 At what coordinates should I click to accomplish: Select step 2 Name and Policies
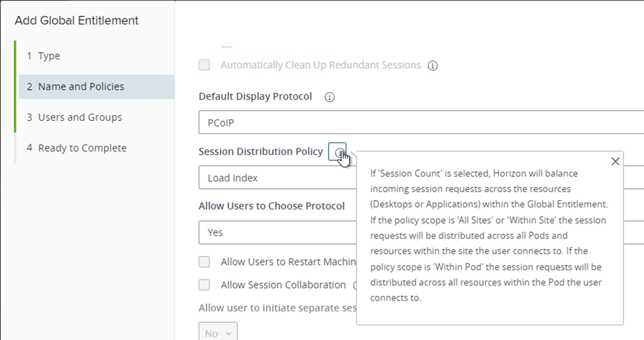click(x=97, y=87)
